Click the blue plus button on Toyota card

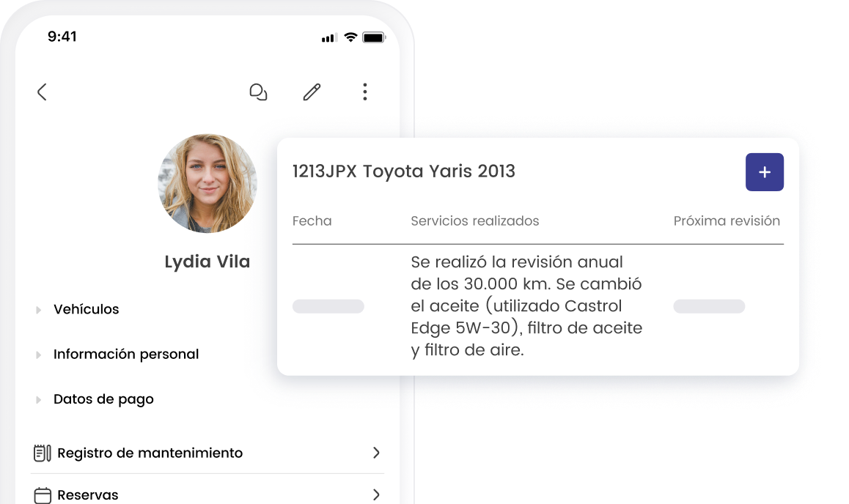765,172
